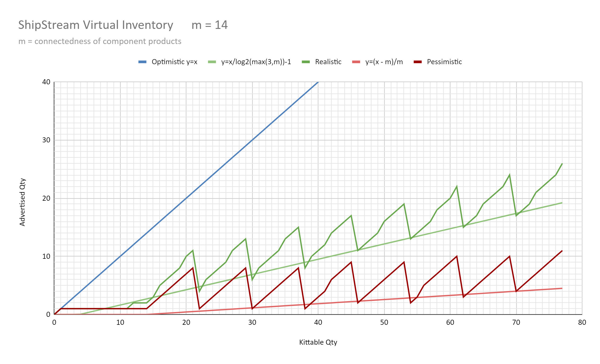Click the dark green Realistic legend swatch
Screen dimensions: 600x364
(306, 62)
